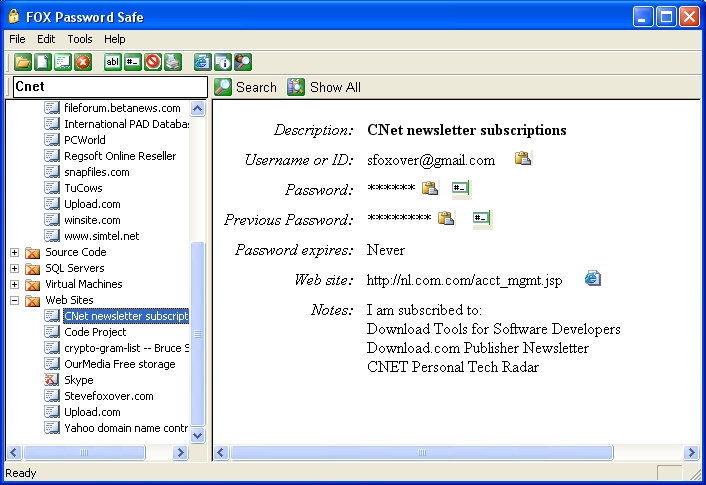Click the '#_' password toolbar icon
The width and height of the screenshot is (706, 485).
click(x=133, y=62)
